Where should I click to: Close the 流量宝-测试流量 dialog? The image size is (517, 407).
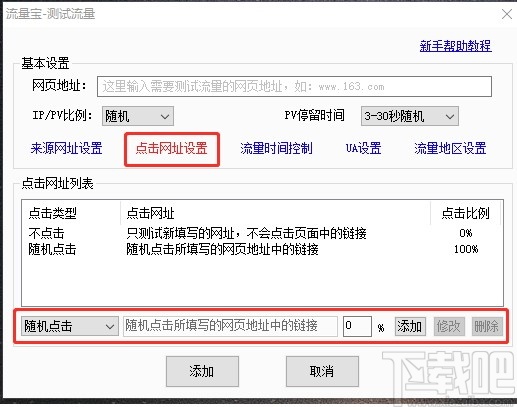point(507,14)
